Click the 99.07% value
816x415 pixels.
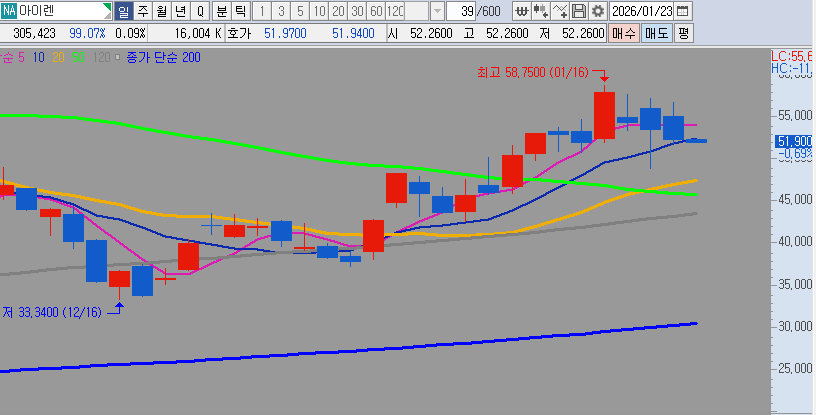87,34
